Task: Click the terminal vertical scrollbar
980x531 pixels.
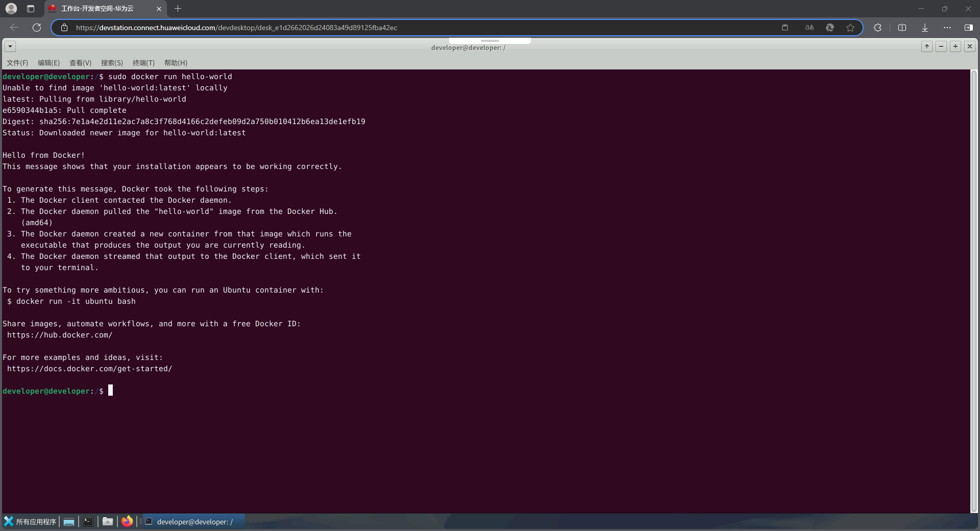Action: (974, 291)
